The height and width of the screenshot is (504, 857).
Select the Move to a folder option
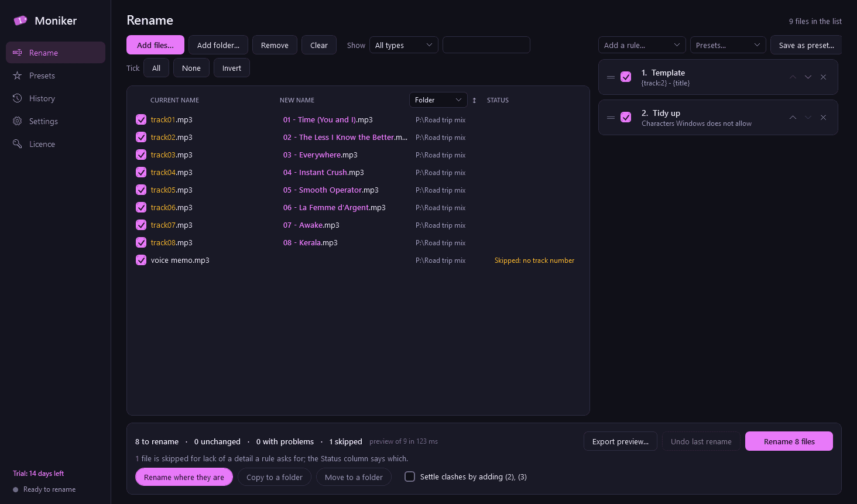click(x=354, y=477)
